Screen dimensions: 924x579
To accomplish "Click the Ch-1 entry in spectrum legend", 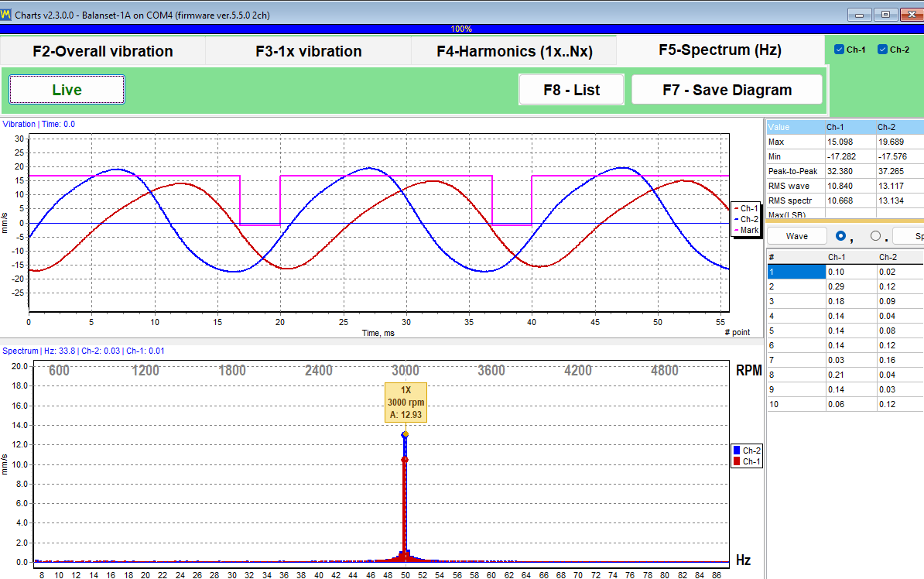I will click(x=747, y=461).
